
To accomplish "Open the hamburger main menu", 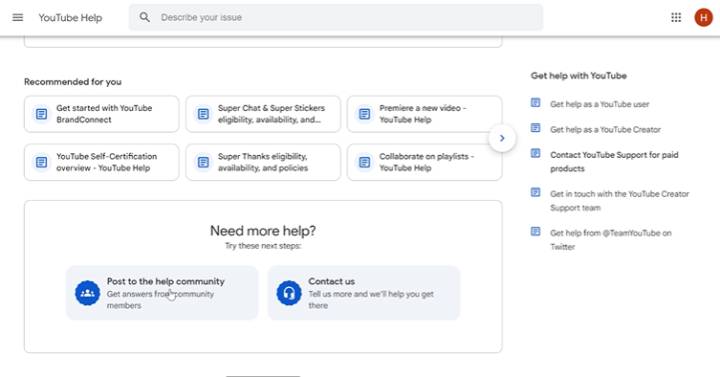I will point(17,17).
